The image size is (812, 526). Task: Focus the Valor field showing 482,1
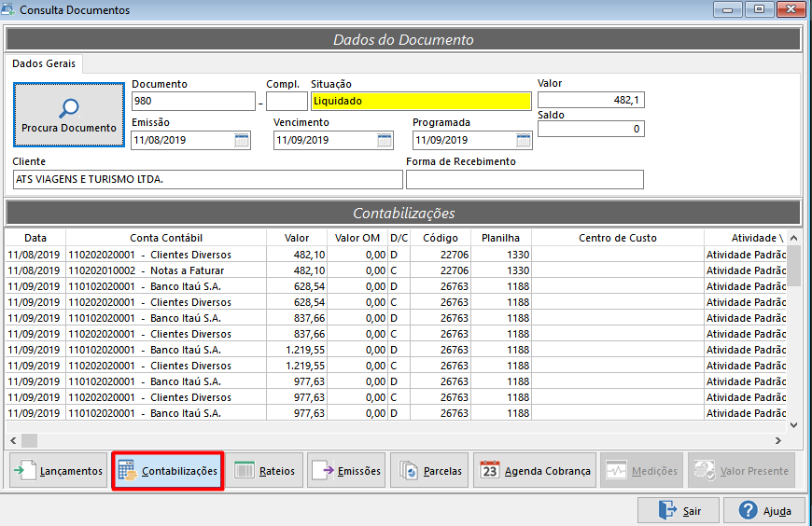pyautogui.click(x=591, y=100)
